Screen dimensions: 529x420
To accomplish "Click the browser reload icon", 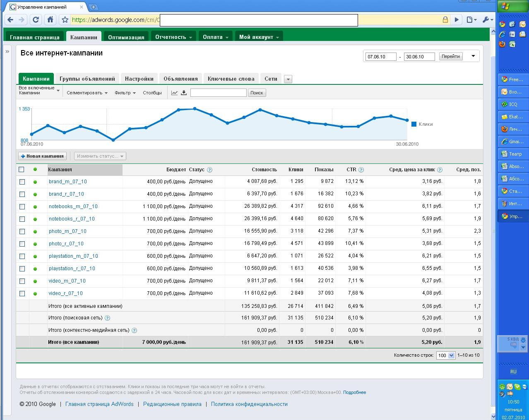I will pos(36,19).
